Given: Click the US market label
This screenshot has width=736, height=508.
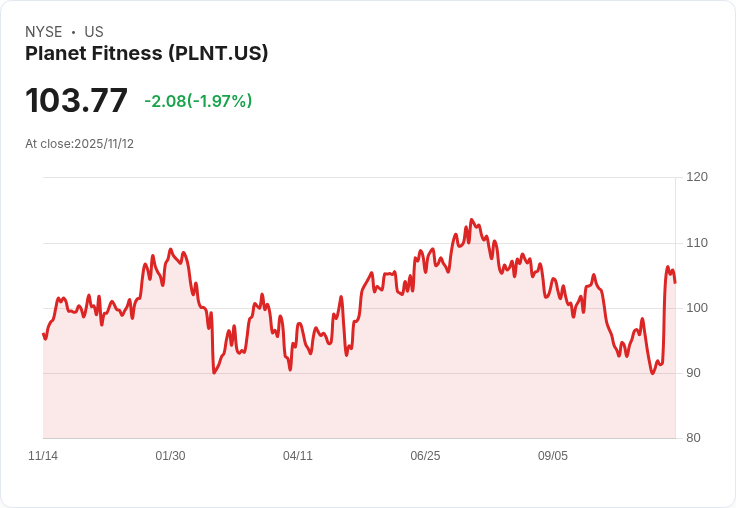Looking at the screenshot, I should click(x=93, y=32).
